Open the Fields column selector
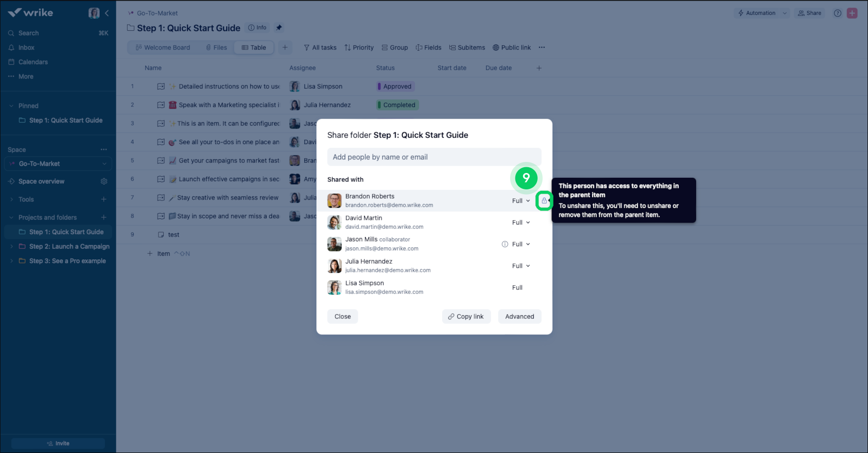Screen dimensions: 868x453 coord(428,47)
